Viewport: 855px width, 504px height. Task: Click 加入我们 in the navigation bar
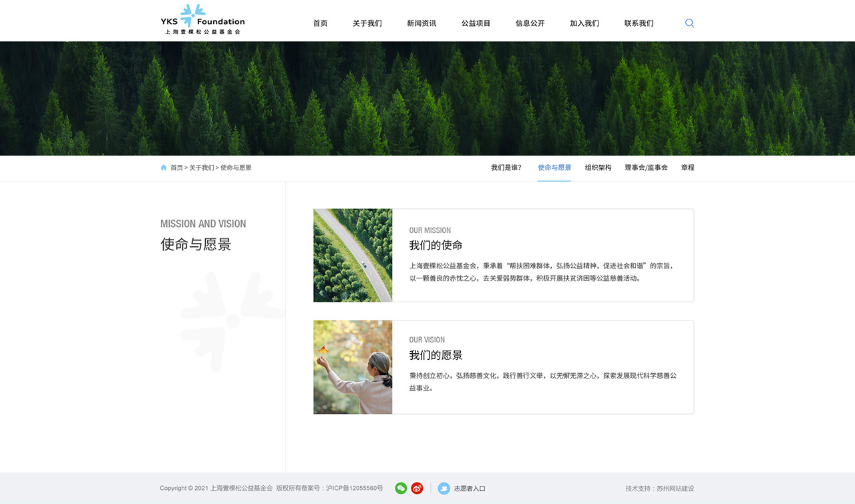584,23
